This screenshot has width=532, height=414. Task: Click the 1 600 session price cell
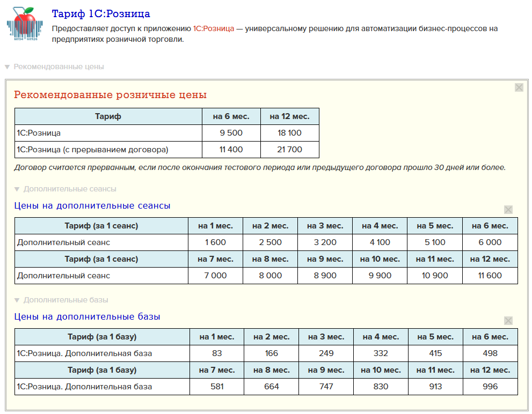click(x=215, y=242)
